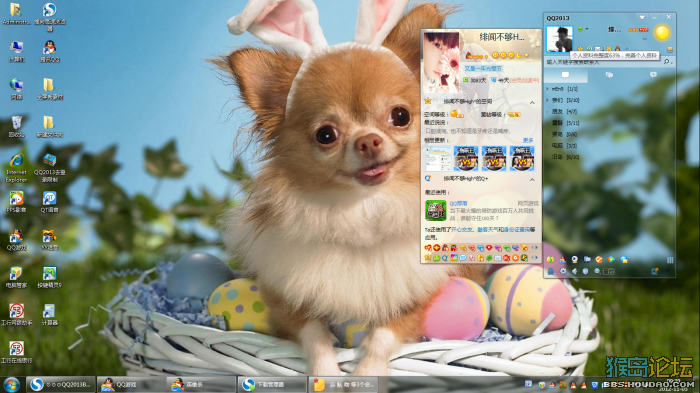Open Sogou browser desktop icon
The height and width of the screenshot is (393, 700).
(x=50, y=16)
